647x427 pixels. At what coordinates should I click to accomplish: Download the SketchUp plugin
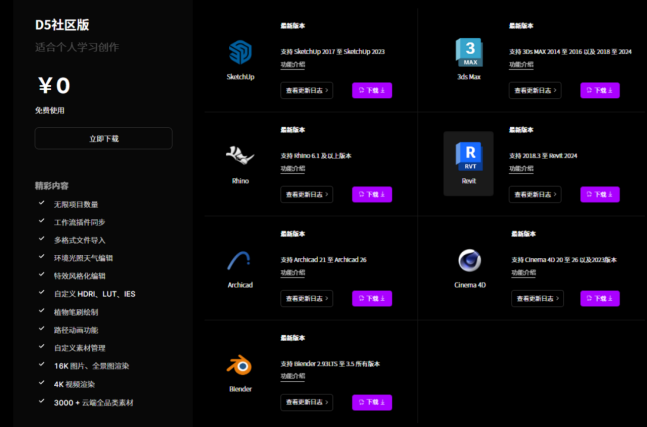371,90
